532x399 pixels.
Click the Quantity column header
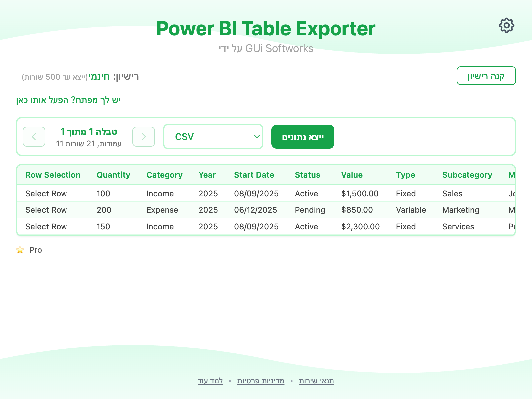coord(113,175)
